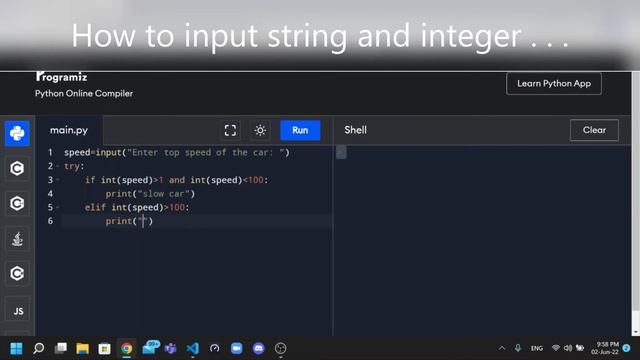Screen dimensions: 640x360
Task: Open the volume control in tray
Action: 568,348
